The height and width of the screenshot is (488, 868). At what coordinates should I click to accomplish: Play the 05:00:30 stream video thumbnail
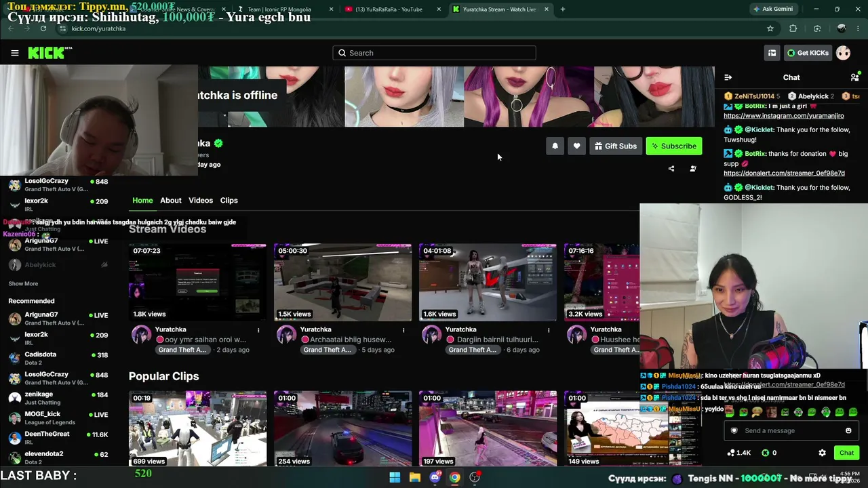point(342,283)
